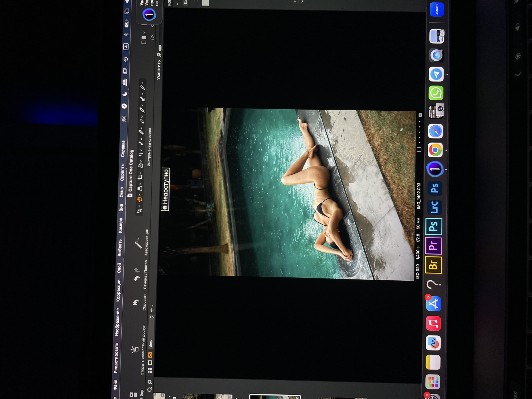Select the Draw Mask brush tool

point(141,143)
